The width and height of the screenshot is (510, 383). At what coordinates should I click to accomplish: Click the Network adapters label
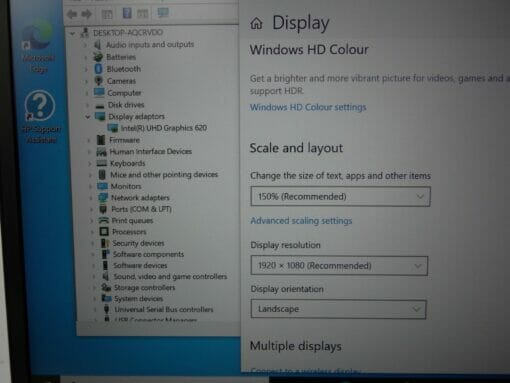coord(140,198)
